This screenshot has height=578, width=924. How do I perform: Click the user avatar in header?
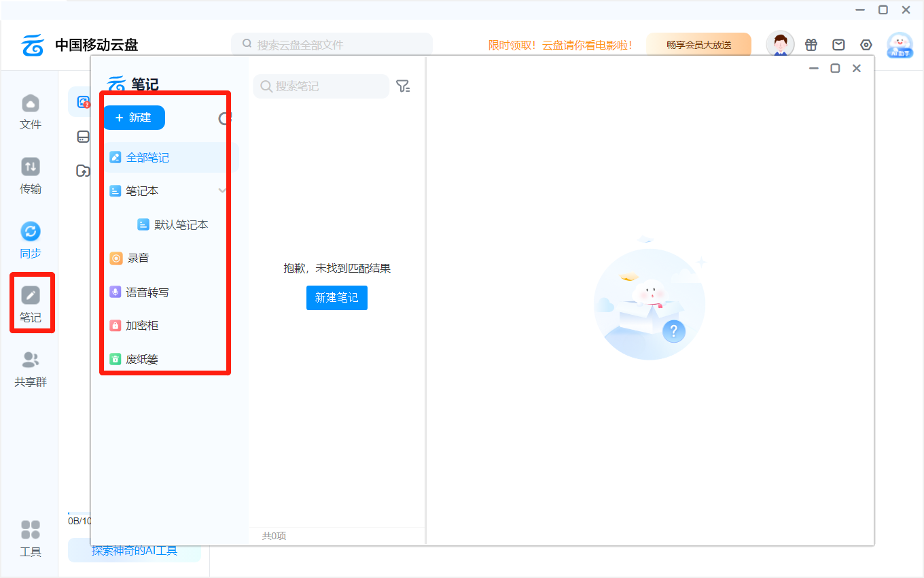(x=780, y=45)
